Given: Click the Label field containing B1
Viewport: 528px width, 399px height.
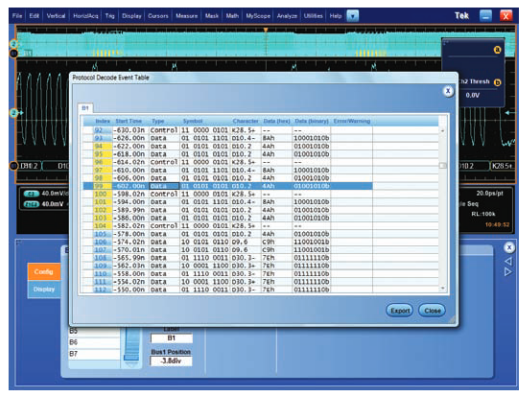Looking at the screenshot, I should (x=171, y=338).
